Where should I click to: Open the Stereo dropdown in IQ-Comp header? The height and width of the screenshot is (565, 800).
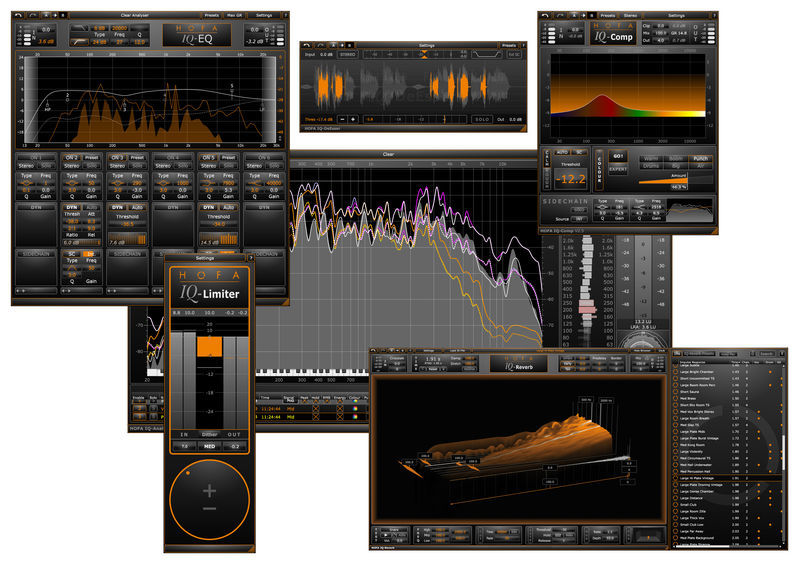pyautogui.click(x=631, y=15)
